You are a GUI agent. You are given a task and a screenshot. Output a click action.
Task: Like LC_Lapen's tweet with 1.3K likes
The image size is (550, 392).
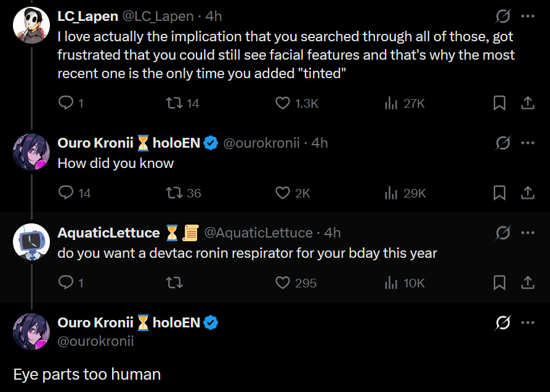click(x=283, y=103)
